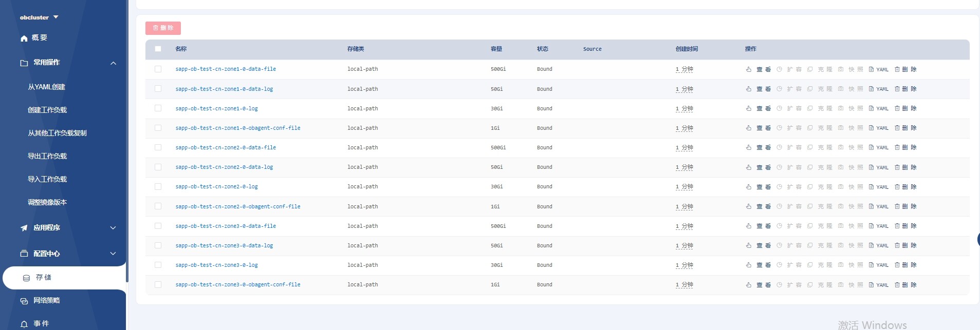Click the 名称 column header
This screenshot has width=980, height=330.
[181, 49]
